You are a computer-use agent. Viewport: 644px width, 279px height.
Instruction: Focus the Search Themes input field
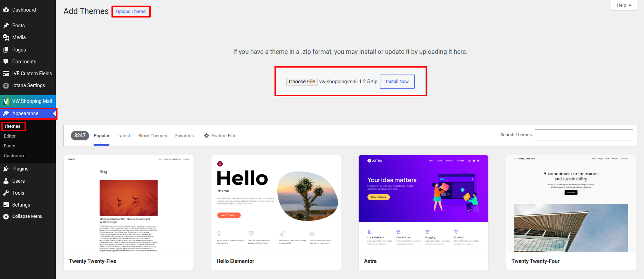pos(584,135)
